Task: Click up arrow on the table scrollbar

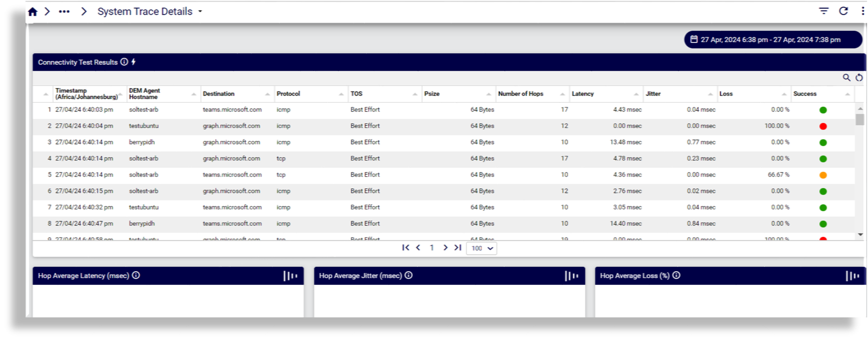Action: click(x=860, y=109)
